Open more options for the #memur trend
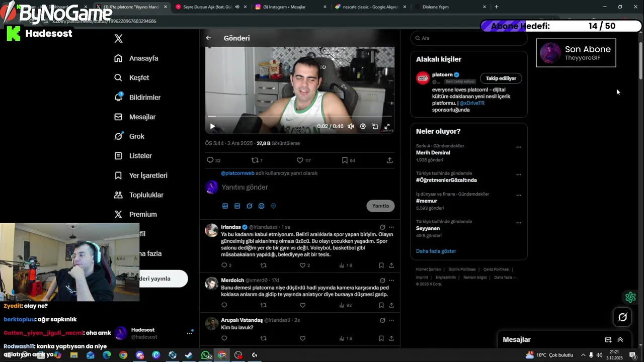 [x=519, y=196]
